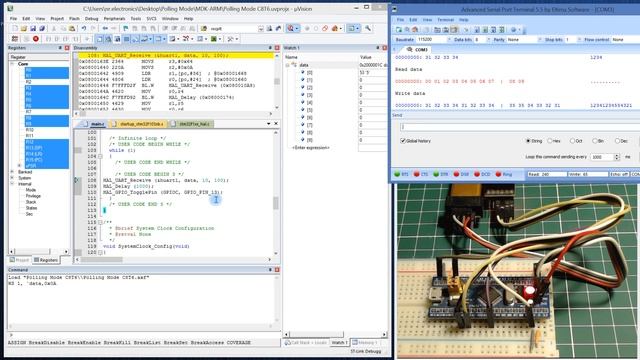This screenshot has height=360, width=640.
Task: Expand the System register group
Action: pos(12,178)
